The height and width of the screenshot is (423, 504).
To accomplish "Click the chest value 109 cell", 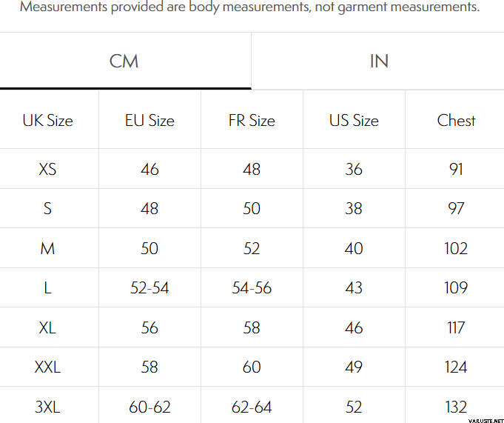I will click(x=456, y=288).
